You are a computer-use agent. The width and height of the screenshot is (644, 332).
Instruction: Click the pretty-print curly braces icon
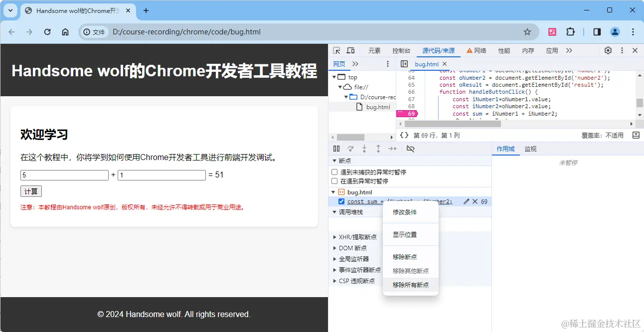coord(404,135)
